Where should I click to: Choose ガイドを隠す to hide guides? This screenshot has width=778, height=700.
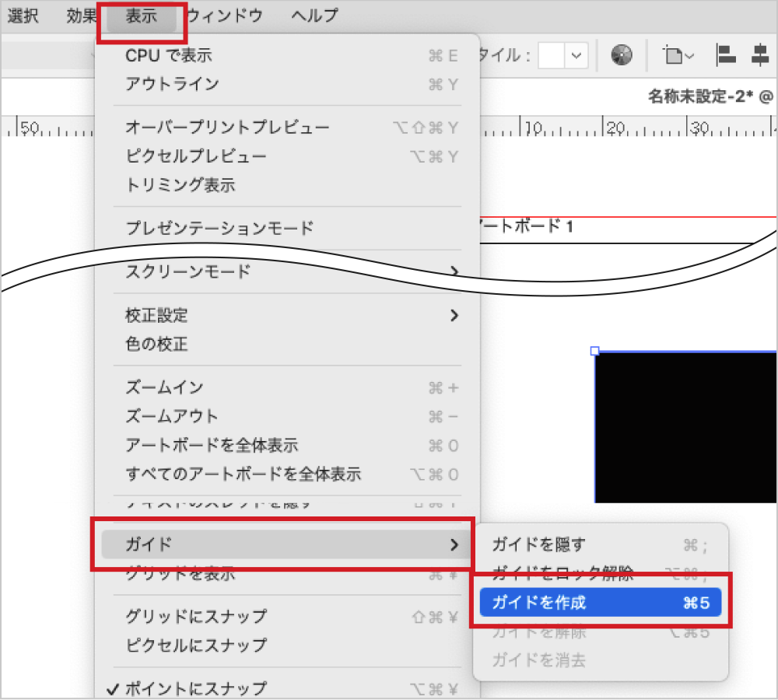click(x=538, y=544)
